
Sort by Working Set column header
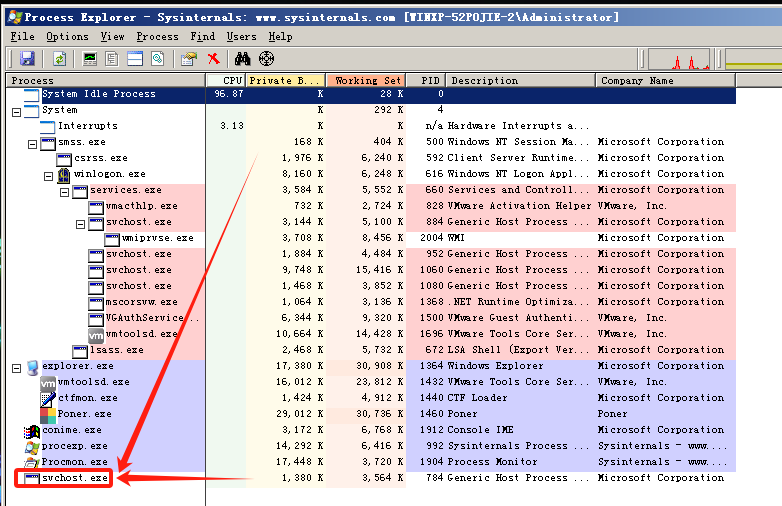366,80
